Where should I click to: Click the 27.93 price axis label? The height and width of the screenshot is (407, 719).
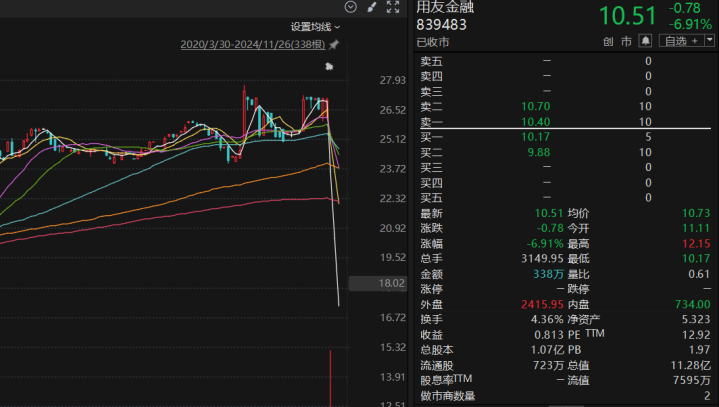click(393, 80)
